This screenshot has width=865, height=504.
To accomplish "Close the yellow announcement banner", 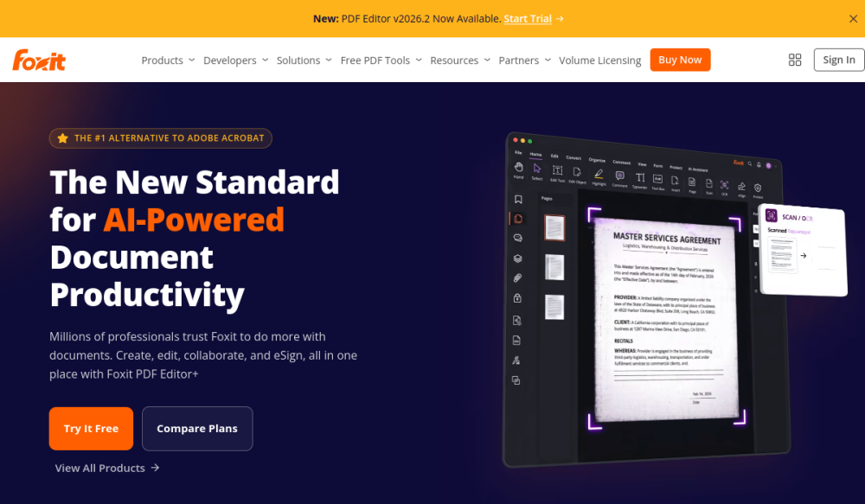I will [853, 19].
